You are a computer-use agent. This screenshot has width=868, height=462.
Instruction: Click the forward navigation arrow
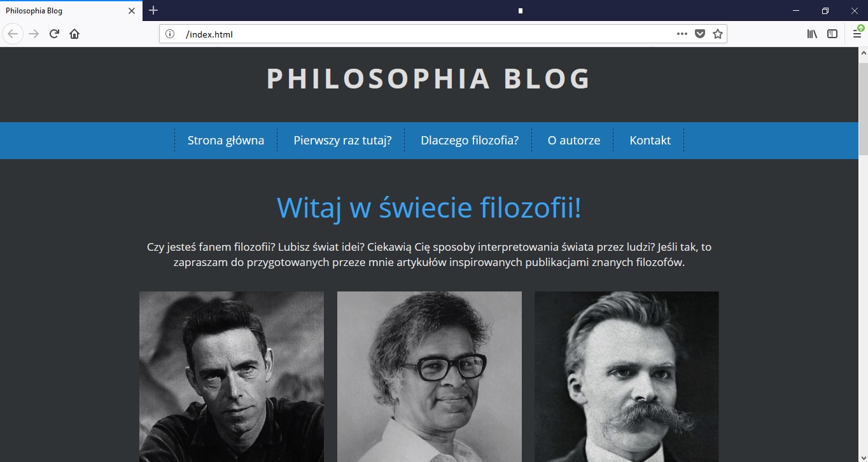pyautogui.click(x=34, y=34)
